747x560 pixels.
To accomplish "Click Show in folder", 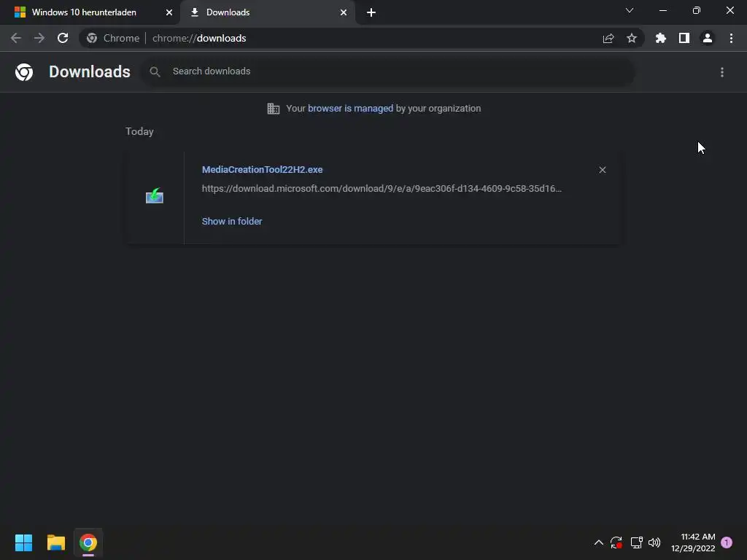I will [232, 222].
